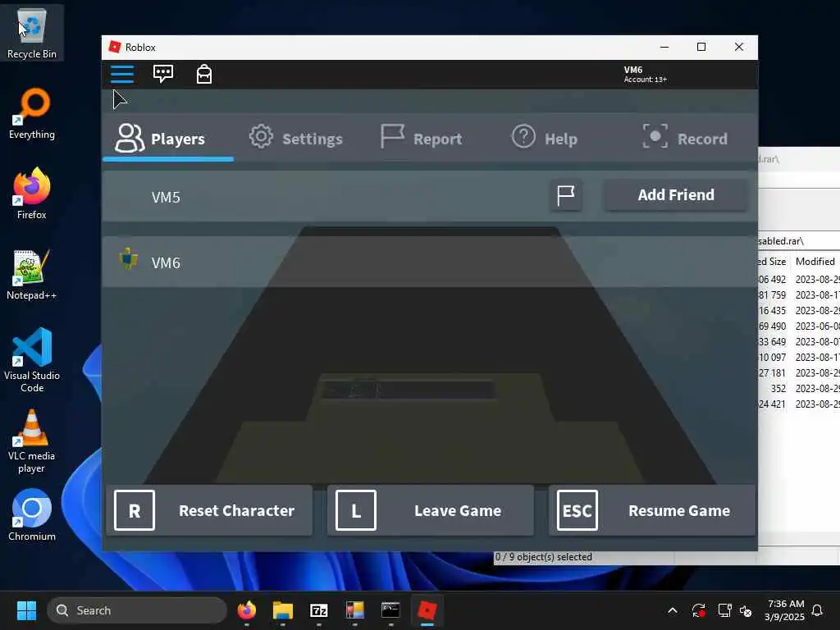Click the report flag icon next to VM5
The width and height of the screenshot is (840, 630).
[x=566, y=195]
